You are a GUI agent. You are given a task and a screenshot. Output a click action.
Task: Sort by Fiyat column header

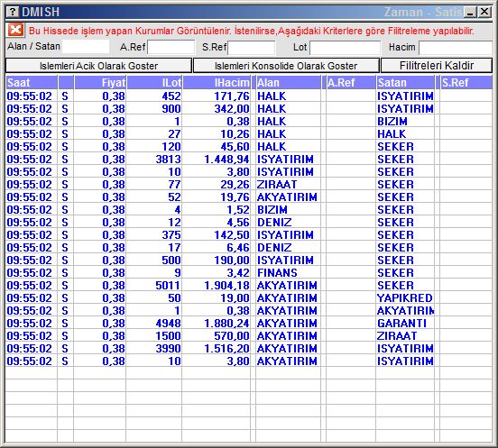point(100,83)
